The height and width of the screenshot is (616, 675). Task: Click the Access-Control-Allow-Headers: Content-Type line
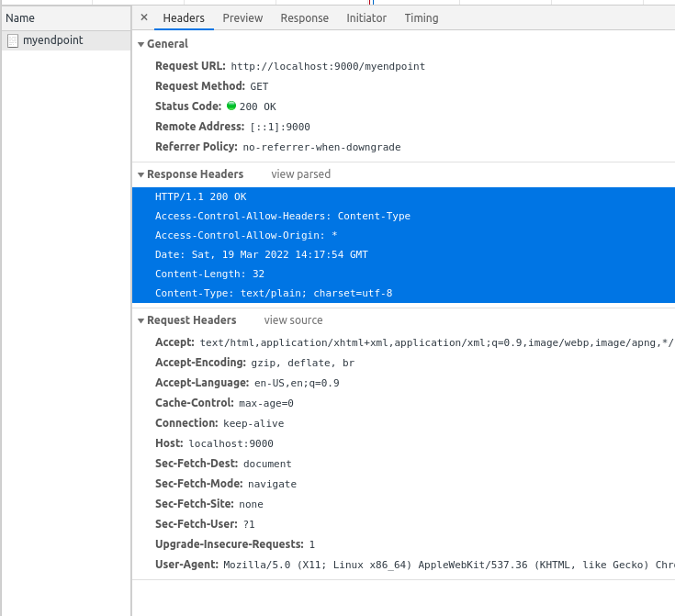283,216
